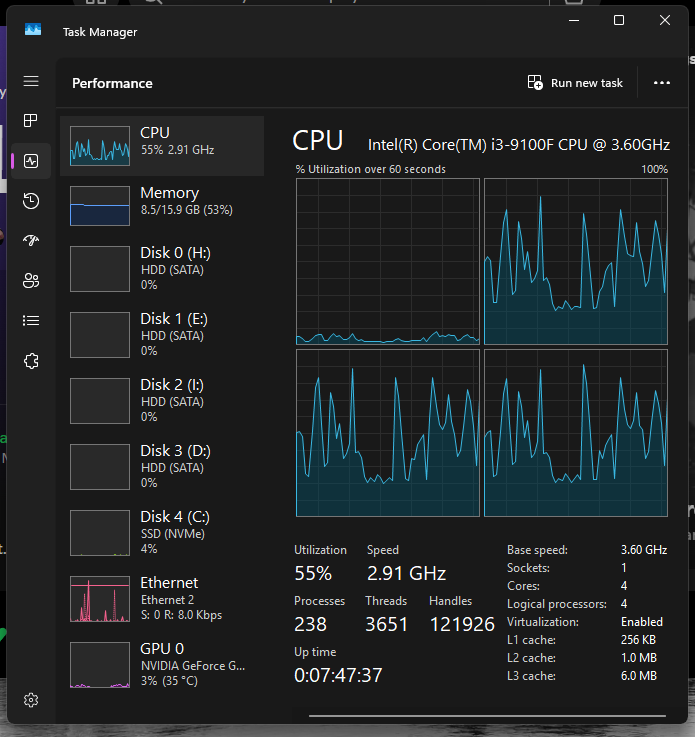Click the Performance page heading
Image resolution: width=695 pixels, height=737 pixels.
(112, 83)
